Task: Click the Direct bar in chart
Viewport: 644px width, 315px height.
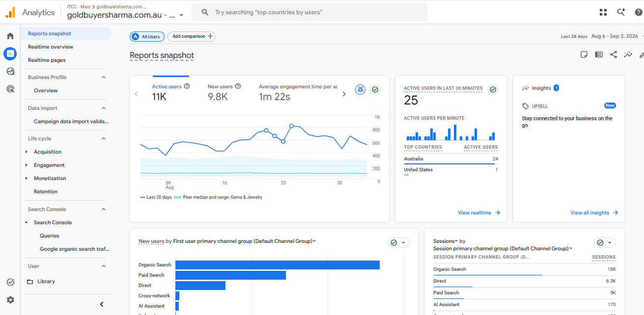Action: tap(200, 286)
